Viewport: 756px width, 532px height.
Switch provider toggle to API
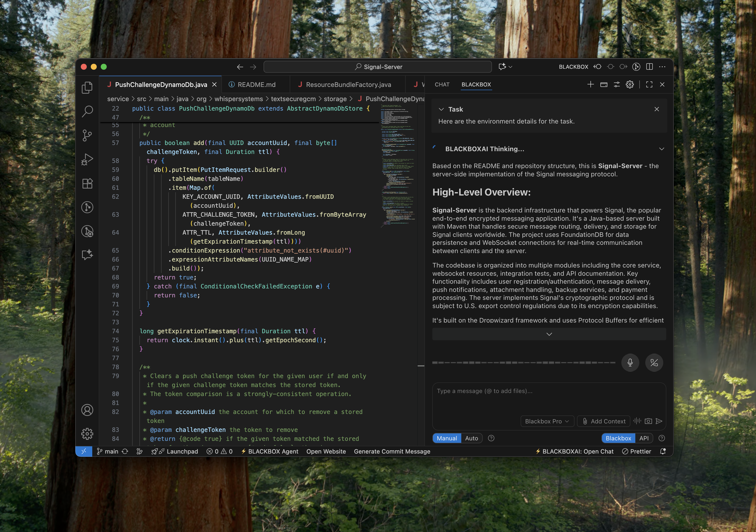[x=644, y=438]
